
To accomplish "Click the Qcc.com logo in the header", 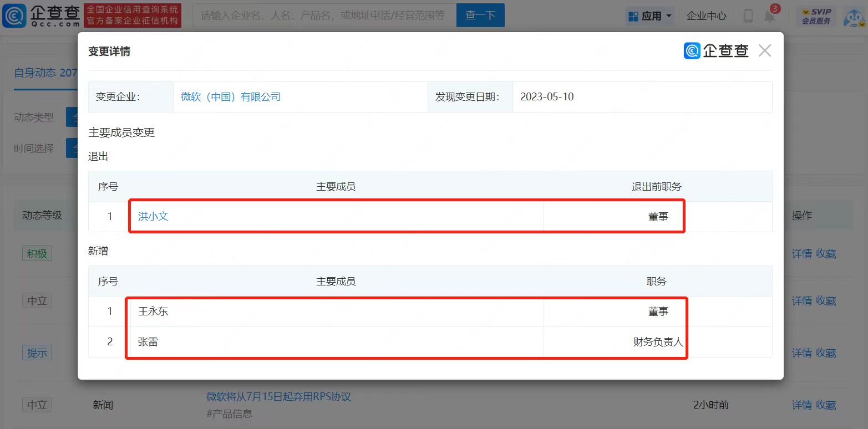I will [x=41, y=16].
